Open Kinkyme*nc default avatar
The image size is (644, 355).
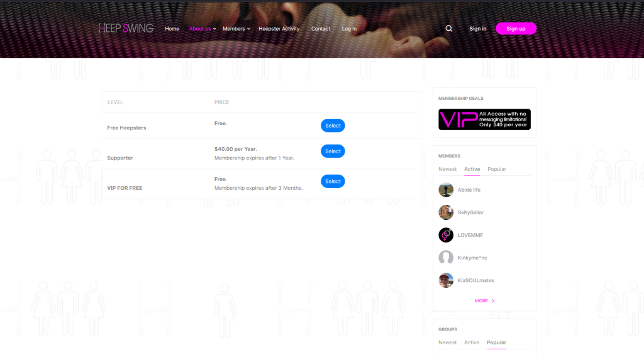pyautogui.click(x=446, y=258)
